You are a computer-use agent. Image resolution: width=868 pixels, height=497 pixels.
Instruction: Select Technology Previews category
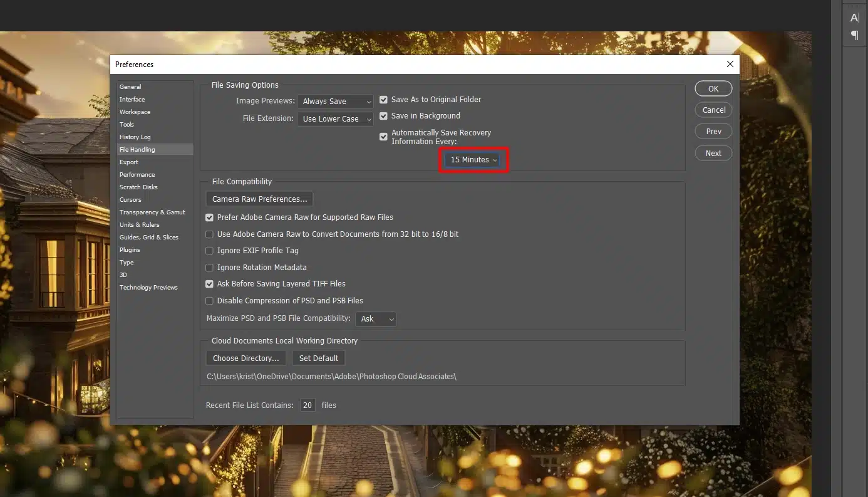coord(155,287)
